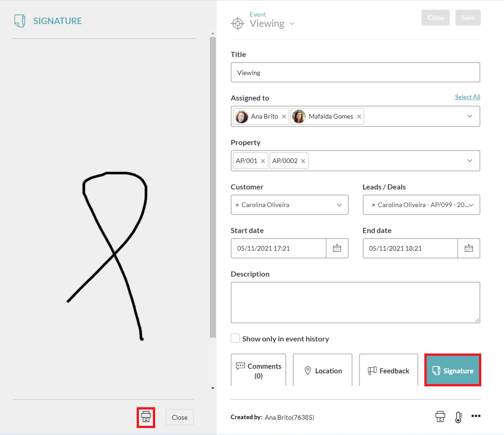Open the Feedback tab
The height and width of the screenshot is (435, 504).
pos(388,370)
